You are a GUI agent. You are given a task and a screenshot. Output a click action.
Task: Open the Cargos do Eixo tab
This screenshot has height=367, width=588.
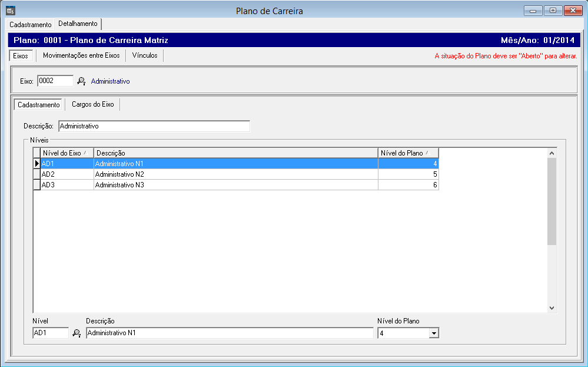[93, 104]
